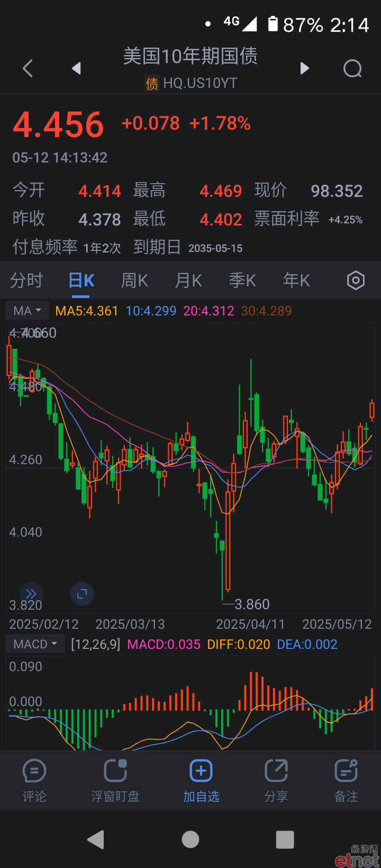Tap the fullscreen chart icon

[82, 594]
